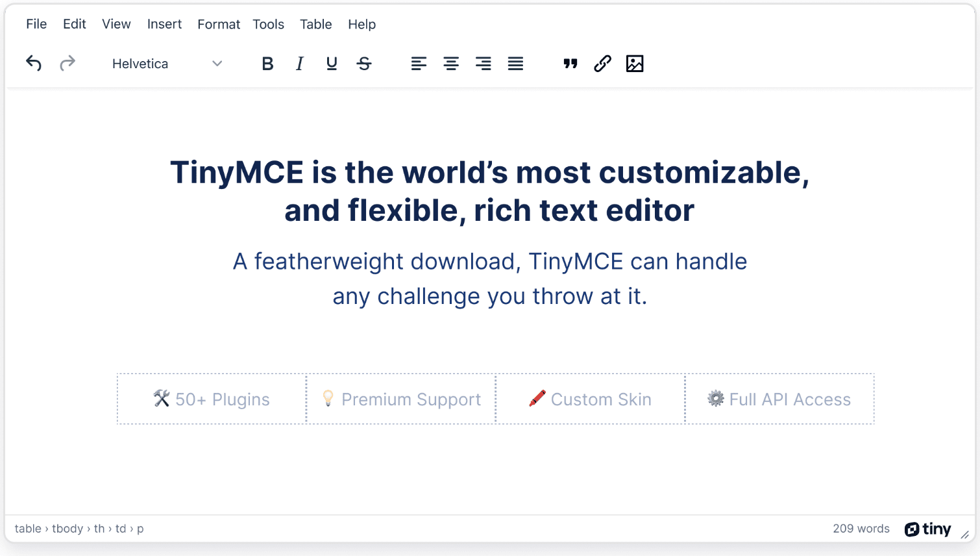The width and height of the screenshot is (980, 556).
Task: Align text to the left
Action: 419,63
